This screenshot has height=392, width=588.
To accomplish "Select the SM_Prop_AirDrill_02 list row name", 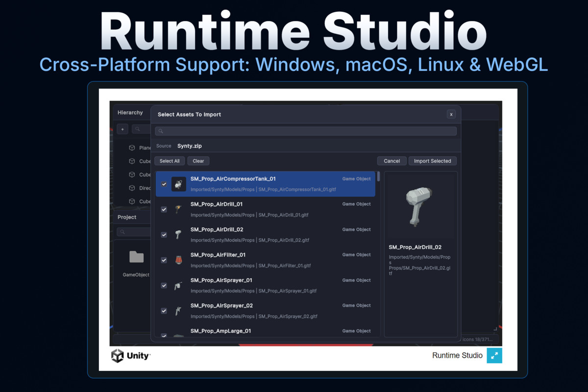I will 217,229.
